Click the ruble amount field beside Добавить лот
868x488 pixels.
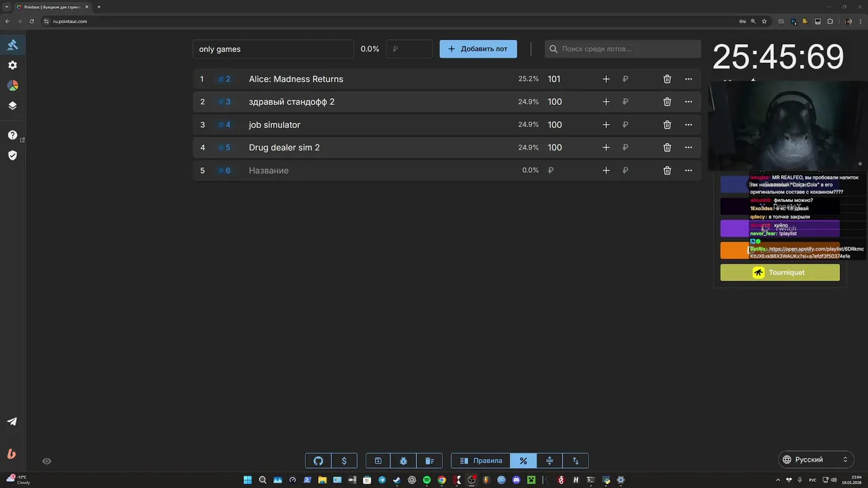click(x=410, y=49)
